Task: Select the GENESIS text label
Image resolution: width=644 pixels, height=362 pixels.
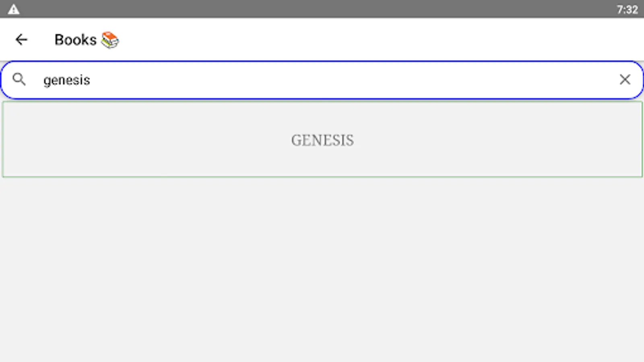Action: click(322, 140)
